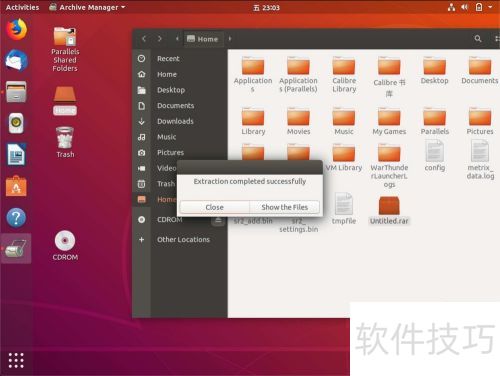Open the Help dock icon
500x376 pixels.
click(x=16, y=217)
